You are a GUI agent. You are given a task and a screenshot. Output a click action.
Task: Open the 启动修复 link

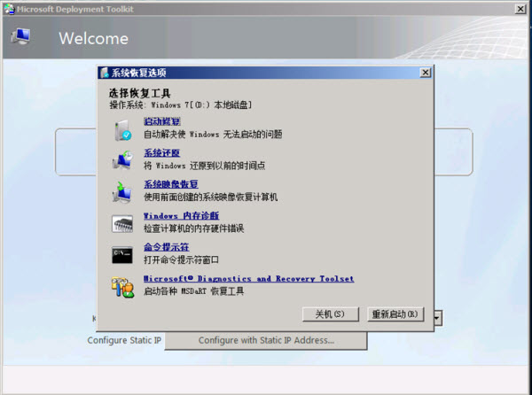coord(162,121)
